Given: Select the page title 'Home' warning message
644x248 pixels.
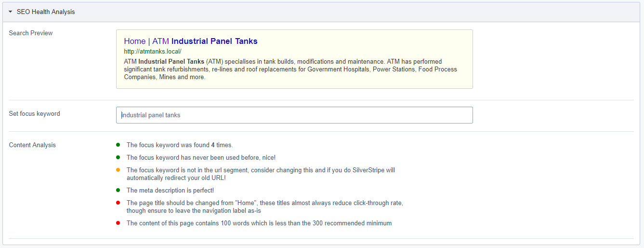Looking at the screenshot, I should [x=264, y=207].
